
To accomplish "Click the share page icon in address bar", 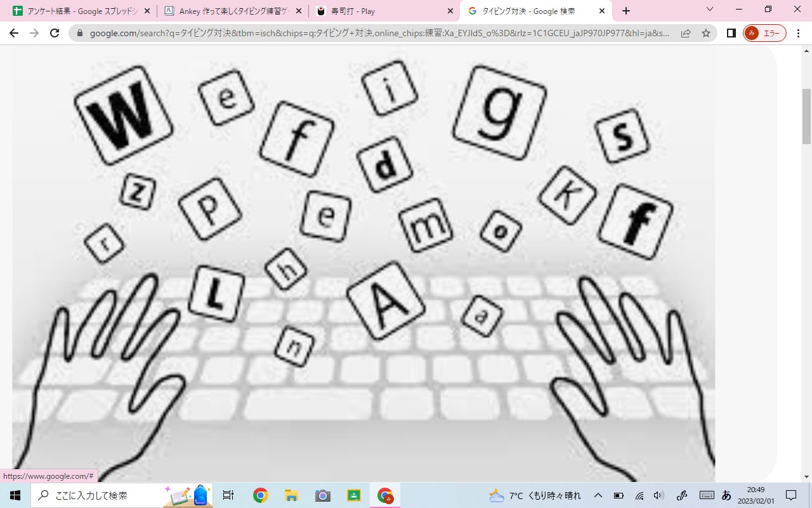I will click(x=686, y=33).
